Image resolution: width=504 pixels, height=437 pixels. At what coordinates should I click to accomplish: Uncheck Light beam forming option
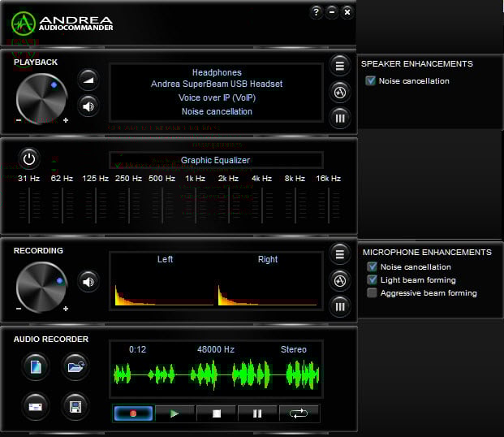pyautogui.click(x=372, y=280)
